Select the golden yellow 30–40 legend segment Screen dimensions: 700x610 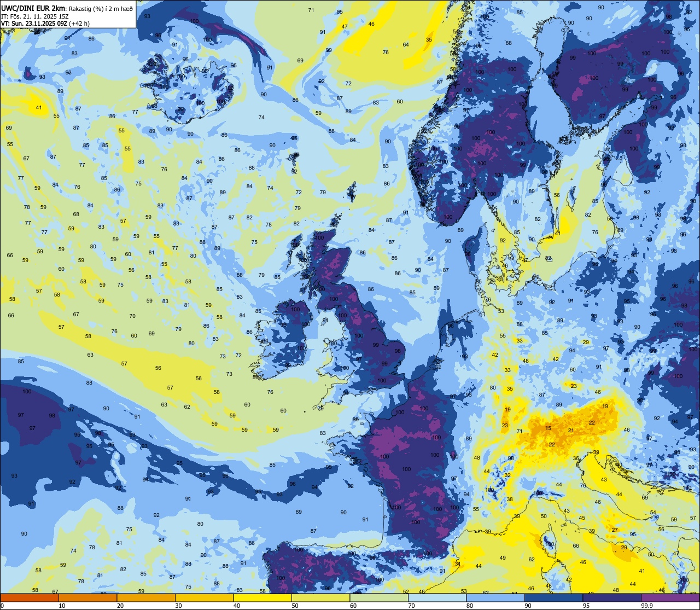tap(204, 598)
